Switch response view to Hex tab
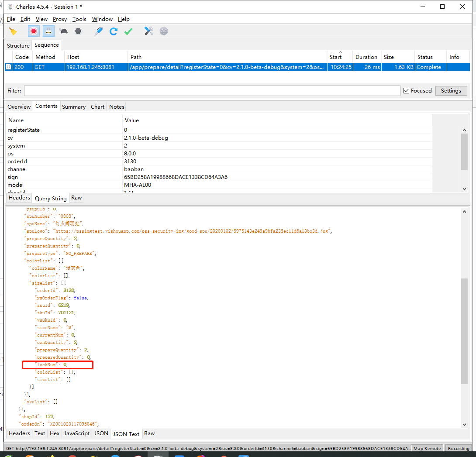This screenshot has width=476, height=457. pos(55,433)
